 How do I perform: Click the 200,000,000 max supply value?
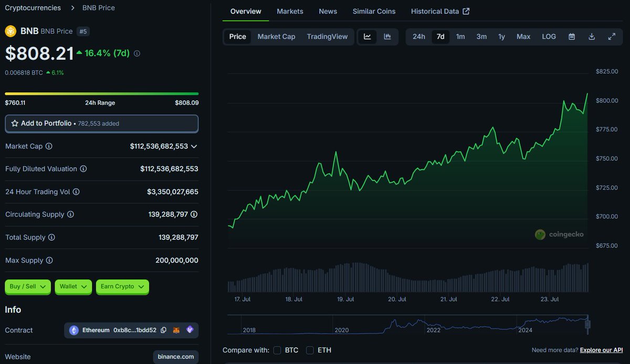point(177,260)
